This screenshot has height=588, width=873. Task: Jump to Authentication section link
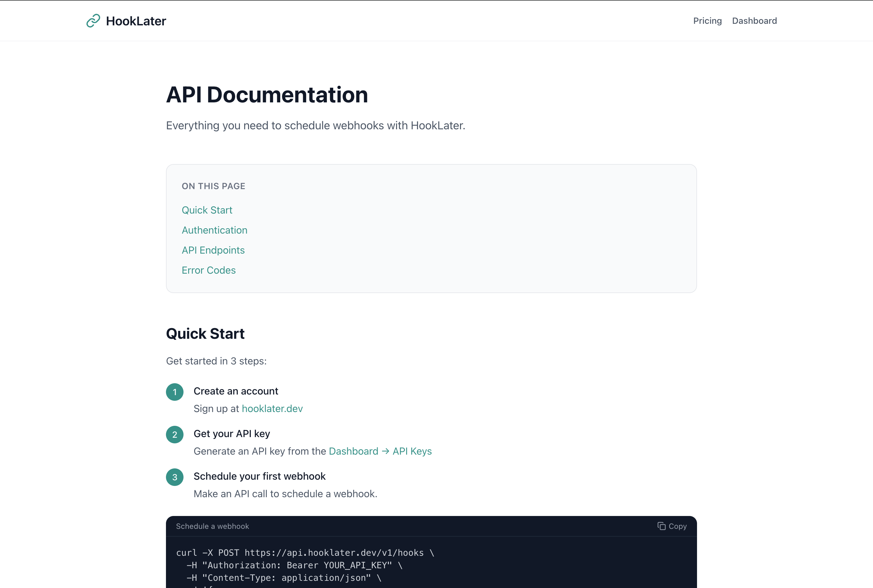click(x=214, y=230)
